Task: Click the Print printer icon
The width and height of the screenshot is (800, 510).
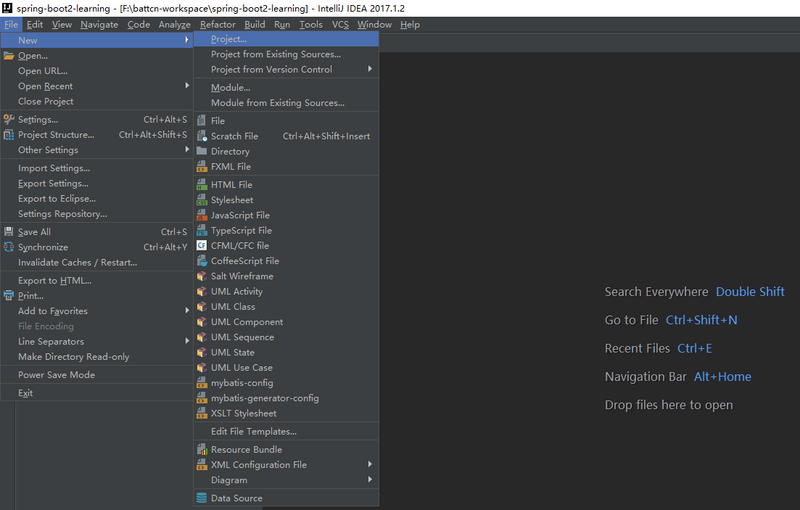Action: [x=9, y=295]
